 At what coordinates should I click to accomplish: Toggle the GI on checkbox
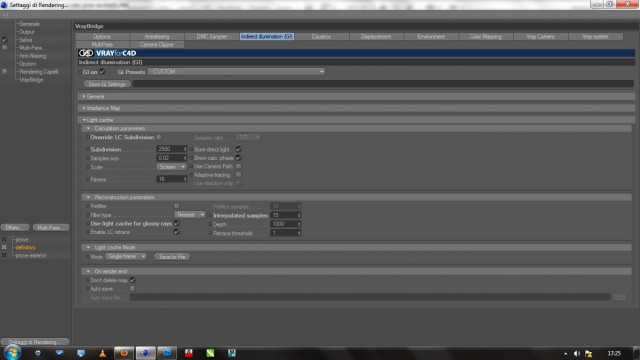(102, 72)
